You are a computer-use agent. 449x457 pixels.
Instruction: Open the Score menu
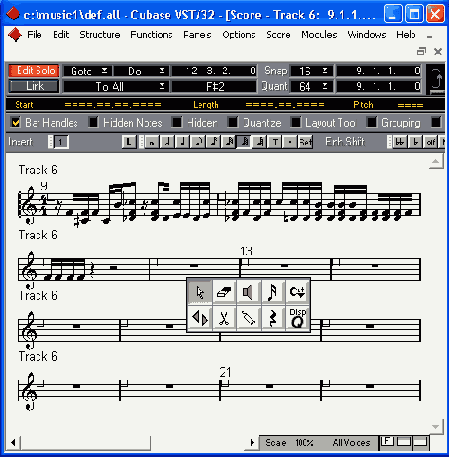click(278, 35)
